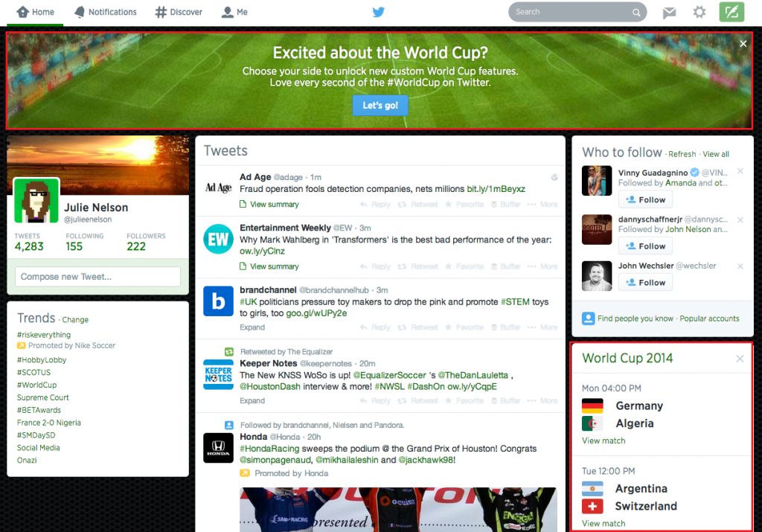This screenshot has width=762, height=532.
Task: Refresh Who to follow suggestions
Action: click(682, 154)
